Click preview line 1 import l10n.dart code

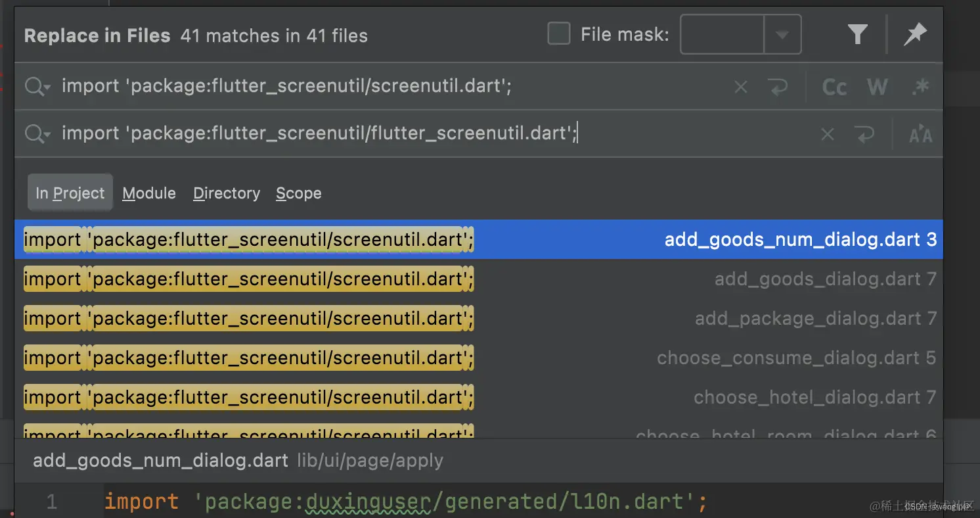click(x=406, y=502)
